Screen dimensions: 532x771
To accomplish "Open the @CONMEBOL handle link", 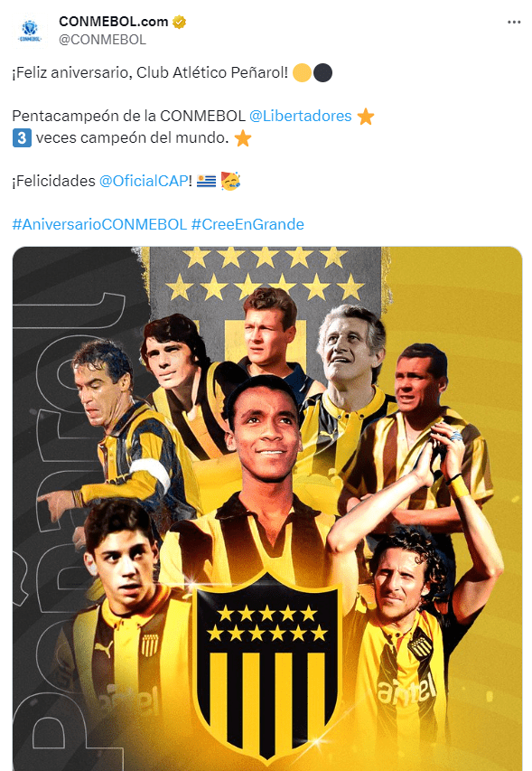I will [x=102, y=40].
